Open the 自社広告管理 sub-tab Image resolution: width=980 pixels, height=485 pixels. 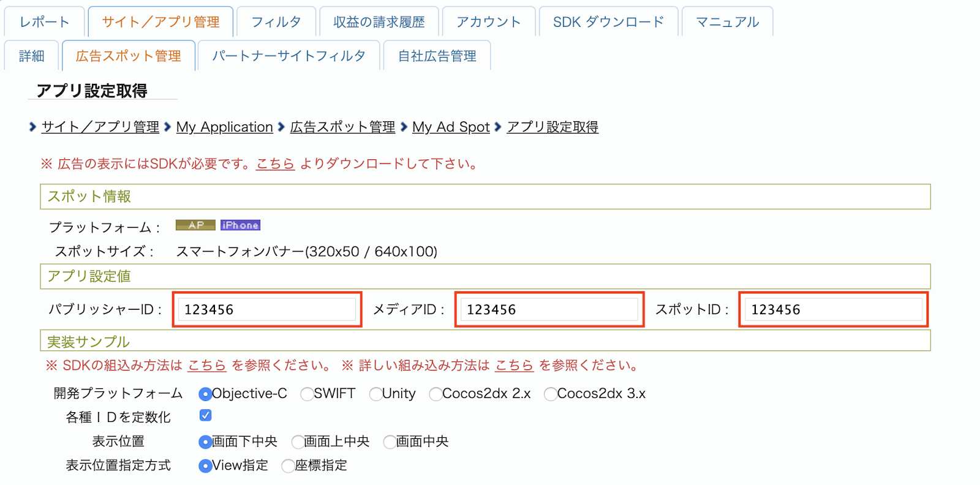pos(437,56)
